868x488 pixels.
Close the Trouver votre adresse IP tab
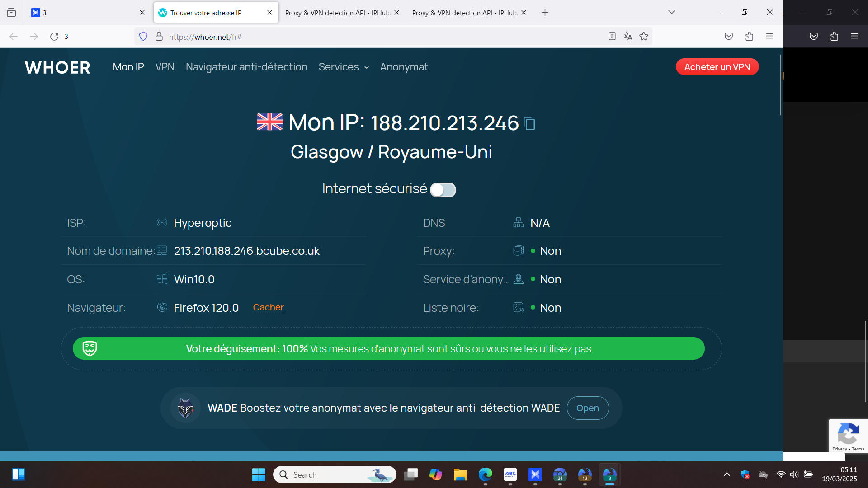270,13
